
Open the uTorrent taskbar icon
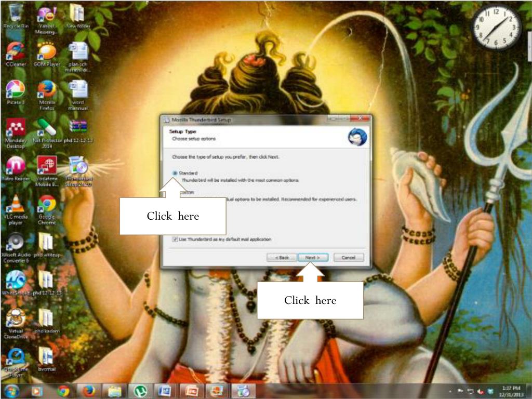(140, 391)
